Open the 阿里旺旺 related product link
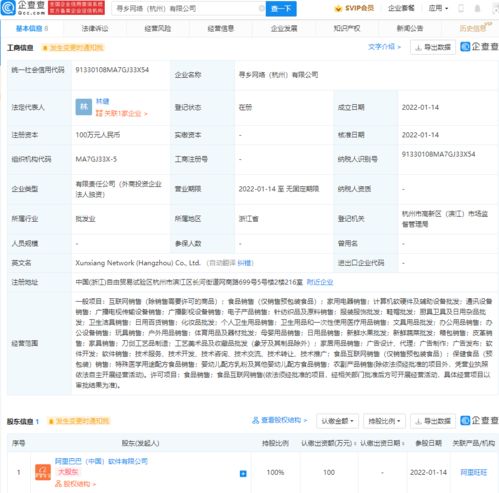The width and height of the screenshot is (499, 493). 473,472
